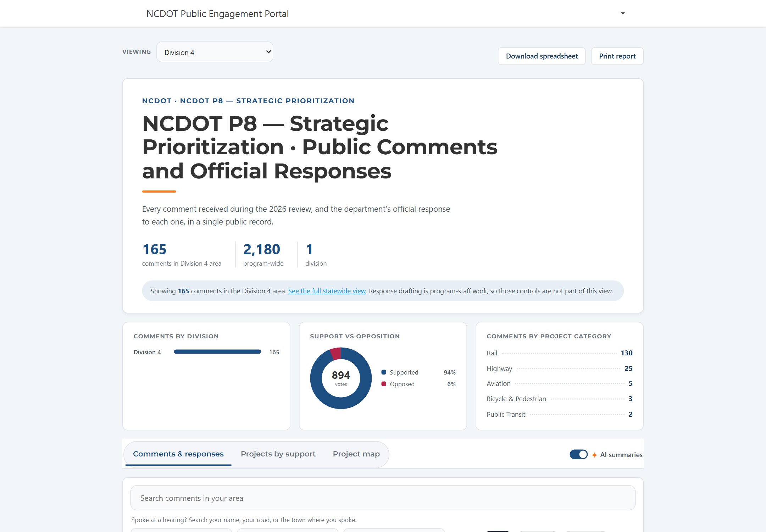Select the Bicycle & Pedestrian category row
The image size is (766, 532).
[559, 399]
